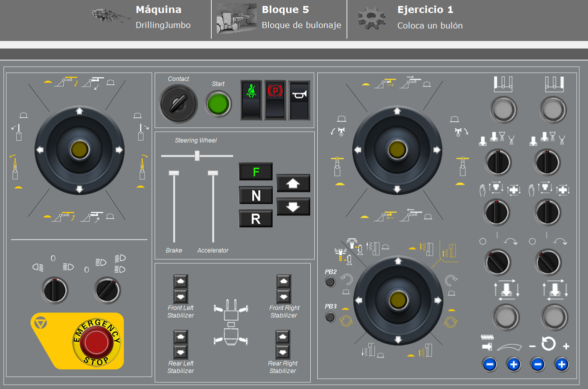
Task: Select Forward gear F button
Action: [x=256, y=172]
